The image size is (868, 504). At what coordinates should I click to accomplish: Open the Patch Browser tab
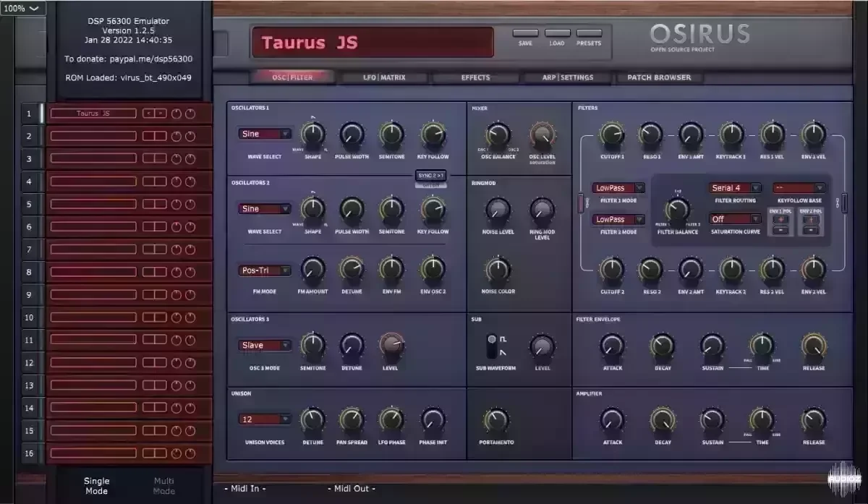[659, 77]
